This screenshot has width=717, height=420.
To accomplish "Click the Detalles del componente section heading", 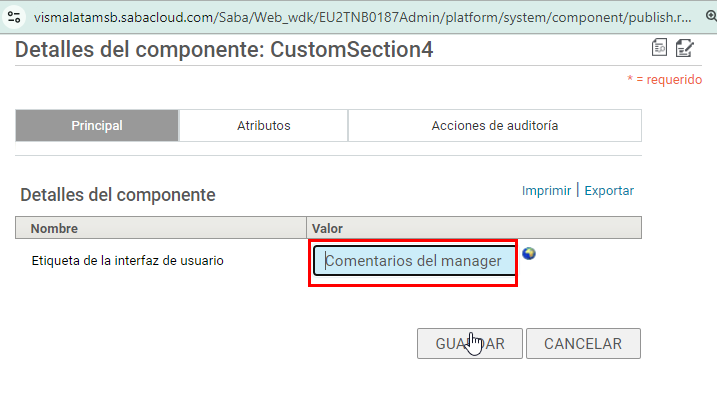I will 118,195.
